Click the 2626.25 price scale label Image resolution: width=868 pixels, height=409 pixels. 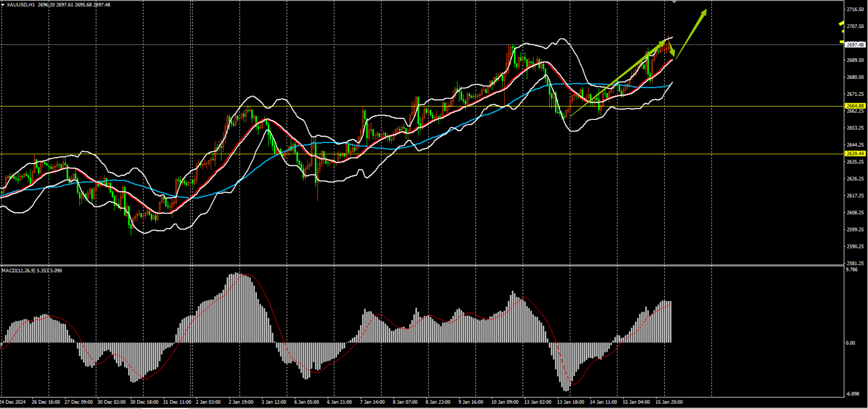click(855, 179)
